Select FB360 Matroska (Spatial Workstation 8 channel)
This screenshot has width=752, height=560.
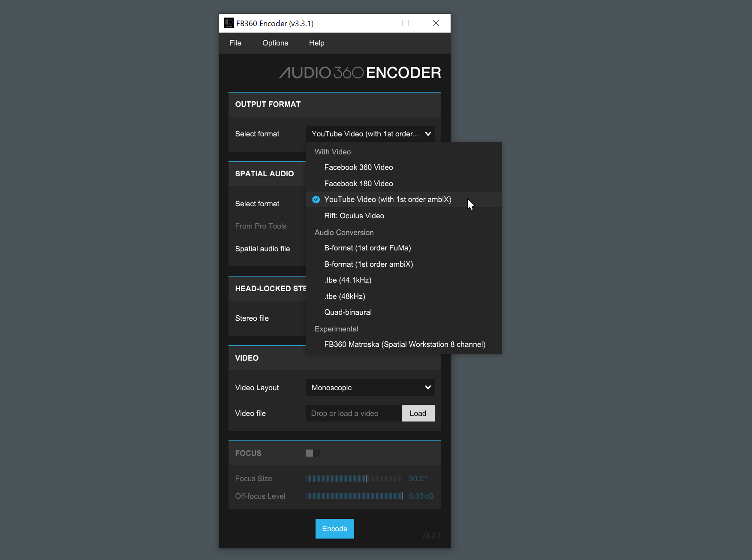403,344
